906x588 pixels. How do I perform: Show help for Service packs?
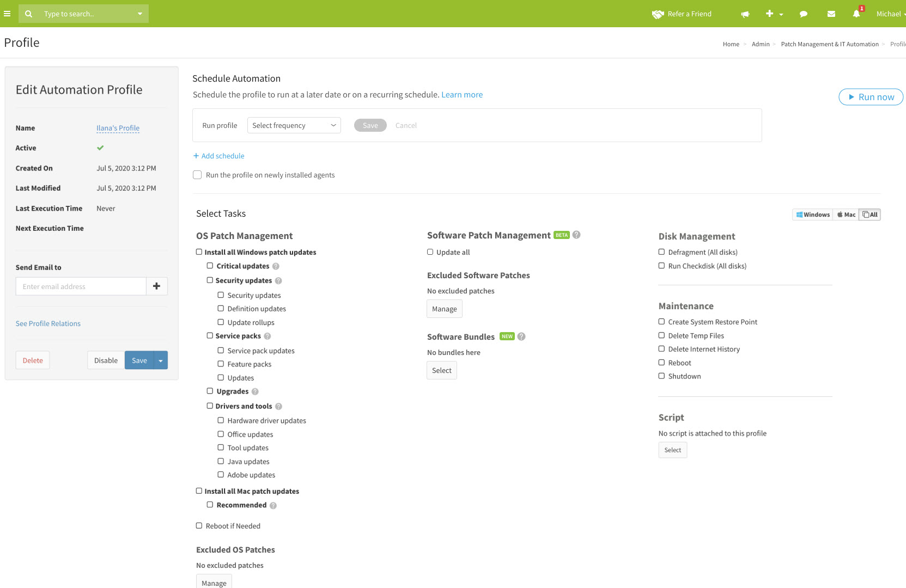(267, 336)
